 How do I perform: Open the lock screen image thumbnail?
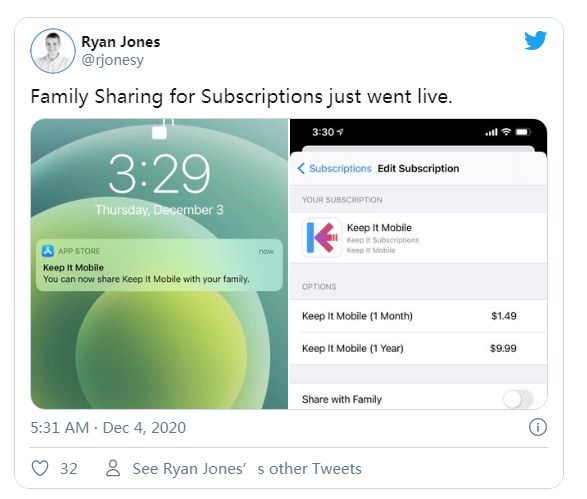click(159, 264)
